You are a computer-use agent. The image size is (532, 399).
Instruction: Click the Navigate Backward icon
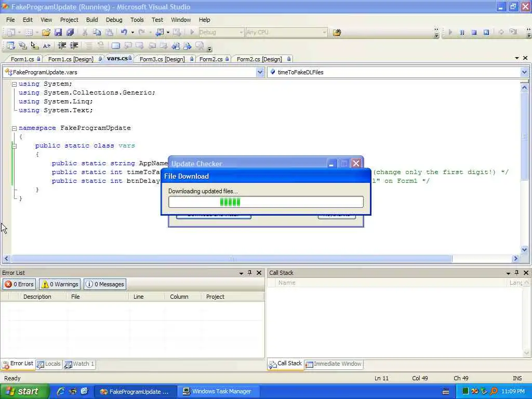tap(159, 32)
